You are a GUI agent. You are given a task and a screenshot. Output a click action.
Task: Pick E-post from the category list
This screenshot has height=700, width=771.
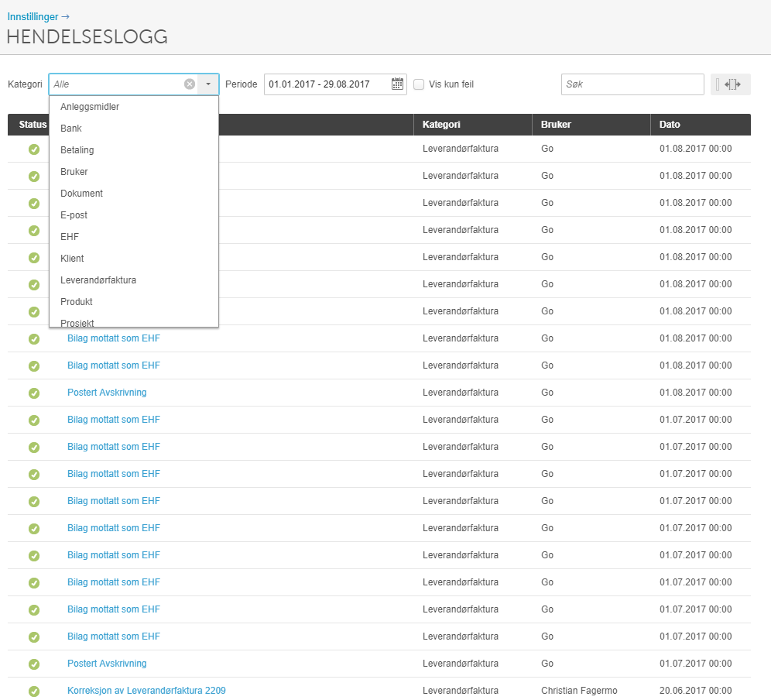pos(134,215)
